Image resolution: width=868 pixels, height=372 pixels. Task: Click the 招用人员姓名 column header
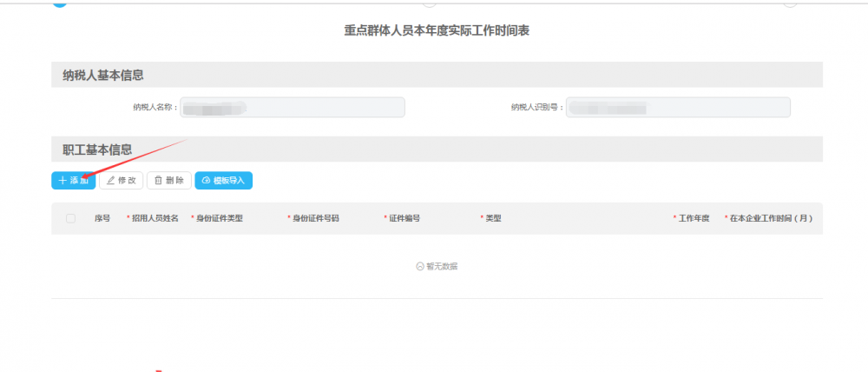click(x=155, y=218)
